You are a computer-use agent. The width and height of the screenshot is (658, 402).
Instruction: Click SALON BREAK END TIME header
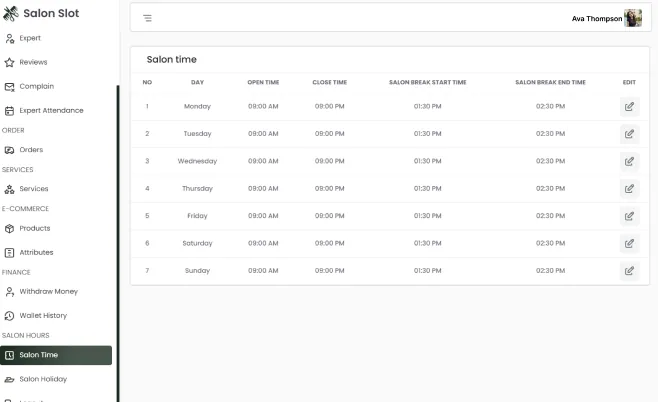[x=550, y=82]
